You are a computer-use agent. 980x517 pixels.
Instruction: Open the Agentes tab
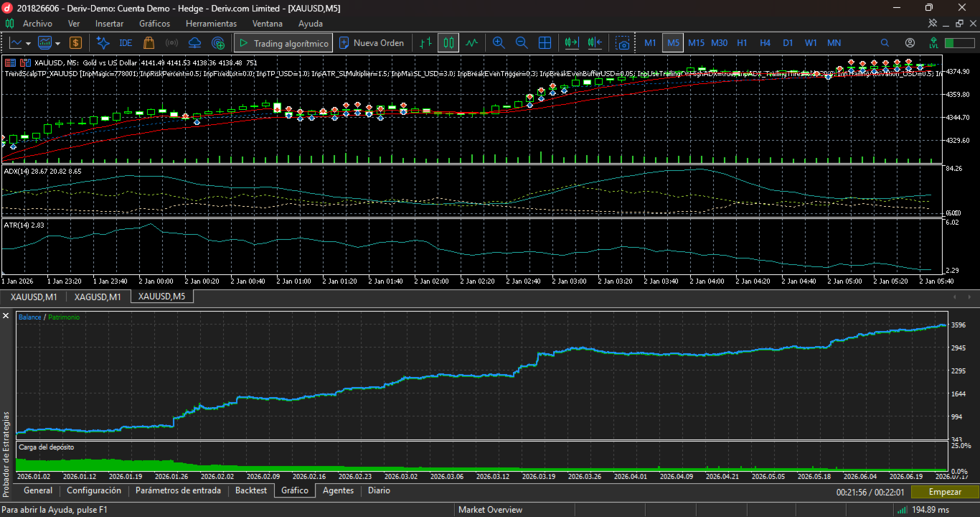coord(339,490)
